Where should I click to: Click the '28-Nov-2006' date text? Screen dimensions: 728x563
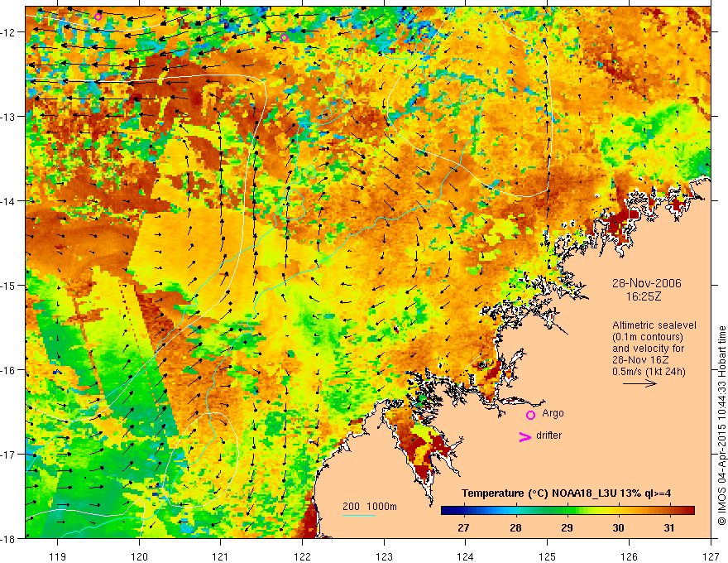click(x=647, y=283)
